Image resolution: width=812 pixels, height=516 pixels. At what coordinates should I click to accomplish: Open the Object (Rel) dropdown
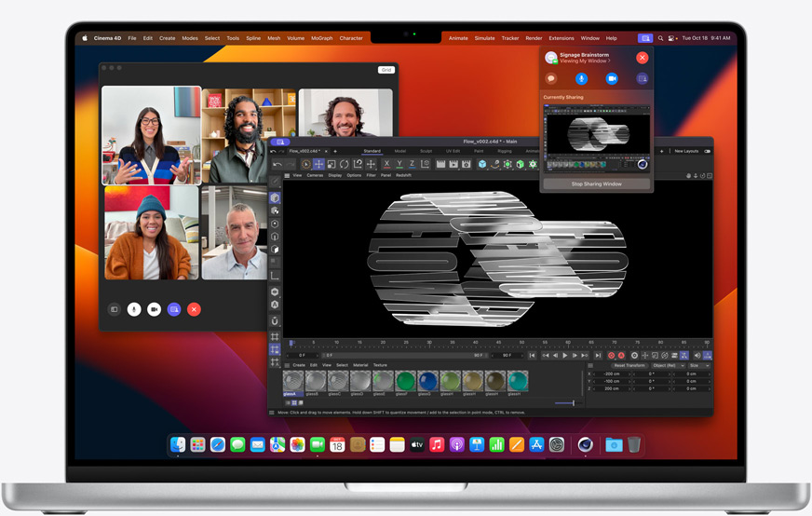pos(668,366)
